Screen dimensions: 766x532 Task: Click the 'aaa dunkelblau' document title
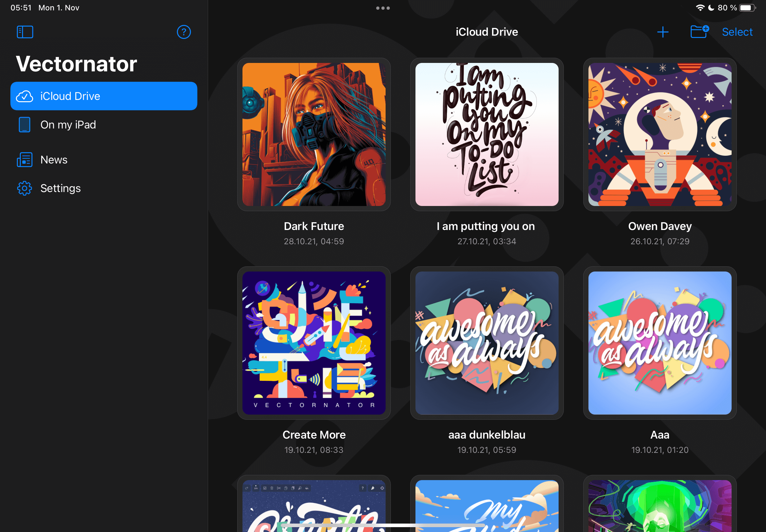(x=487, y=435)
